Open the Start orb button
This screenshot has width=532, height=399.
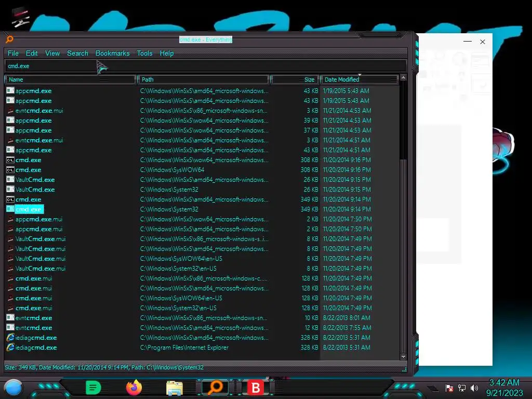coord(13,388)
